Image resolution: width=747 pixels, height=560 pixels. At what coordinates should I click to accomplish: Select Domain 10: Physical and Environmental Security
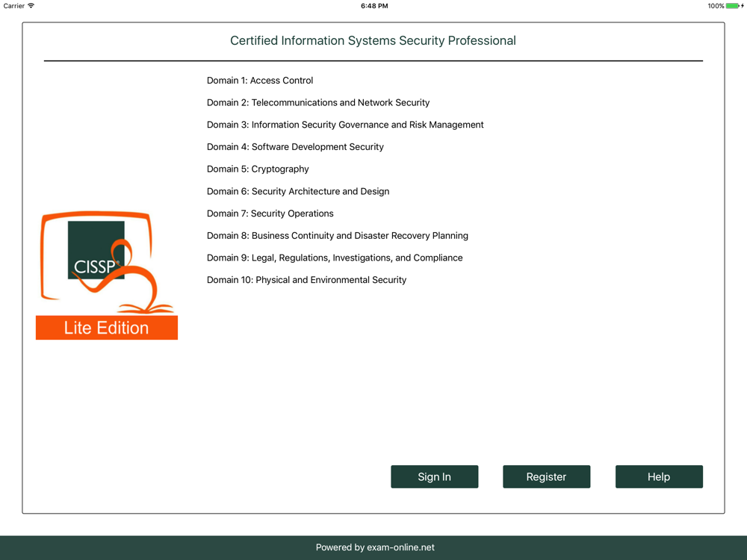point(307,280)
